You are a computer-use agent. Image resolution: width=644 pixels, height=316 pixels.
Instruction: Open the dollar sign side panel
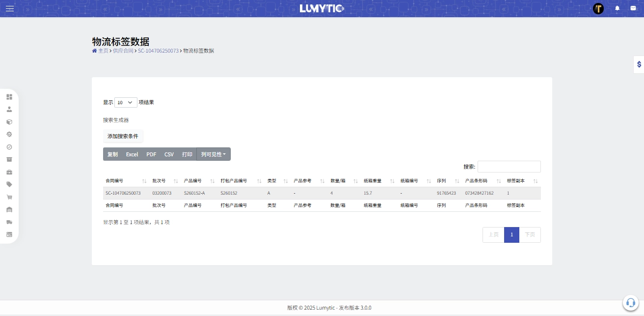point(639,64)
